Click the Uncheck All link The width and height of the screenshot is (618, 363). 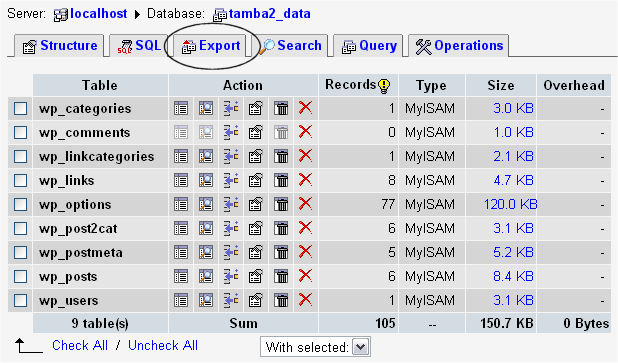pos(163,345)
